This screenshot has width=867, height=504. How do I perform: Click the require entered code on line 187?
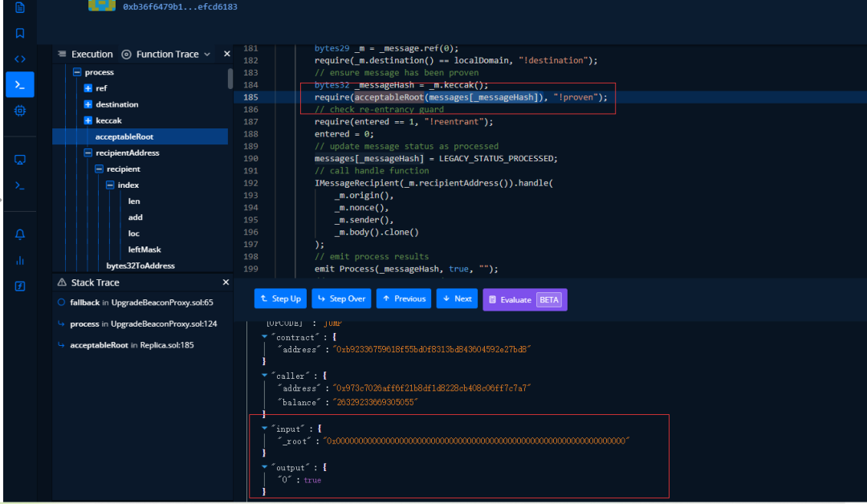click(404, 121)
